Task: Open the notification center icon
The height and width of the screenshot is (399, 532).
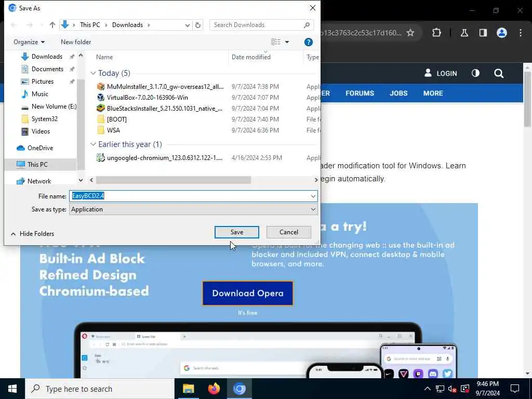Action: [x=515, y=389]
